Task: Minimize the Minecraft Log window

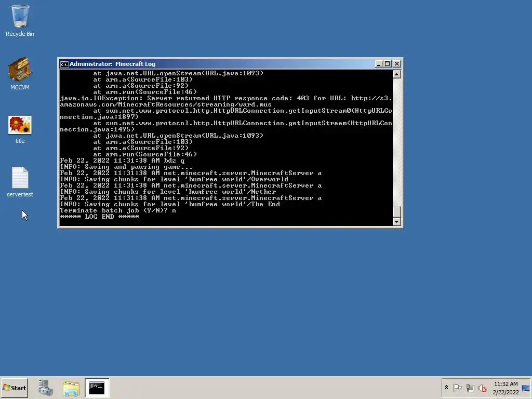Action: pos(379,64)
